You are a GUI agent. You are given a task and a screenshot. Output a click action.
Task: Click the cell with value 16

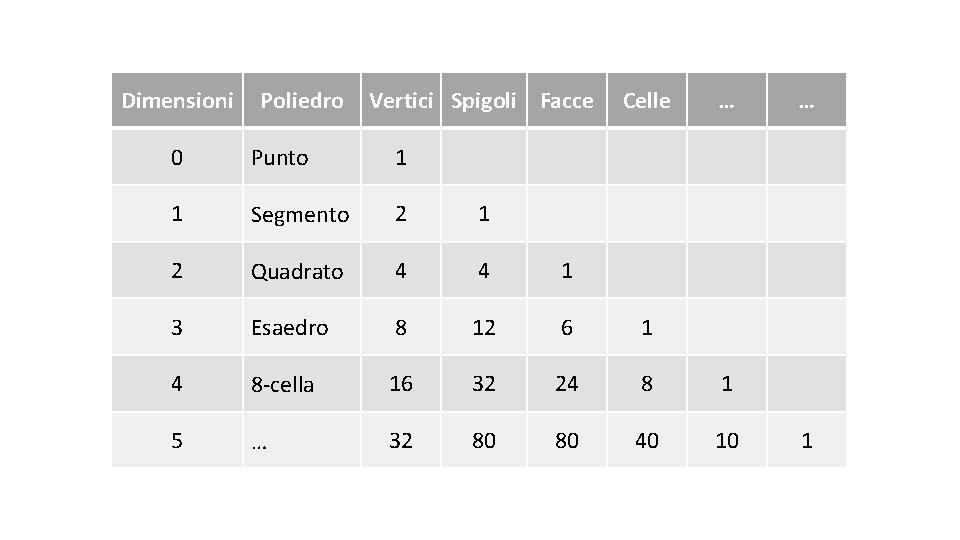(x=401, y=384)
